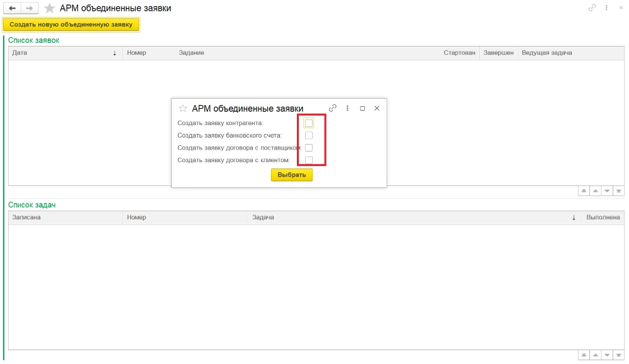
Task: Check Создать заявку банковского счета checkbox
Action: 308,136
